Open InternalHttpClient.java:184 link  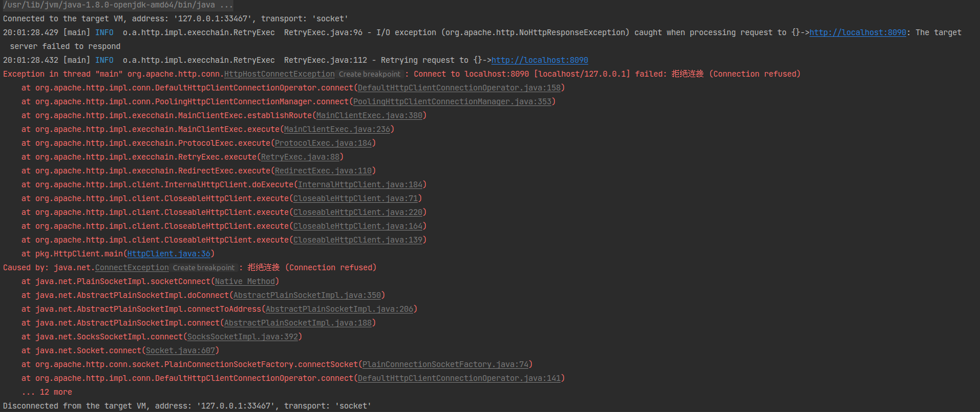coord(360,184)
